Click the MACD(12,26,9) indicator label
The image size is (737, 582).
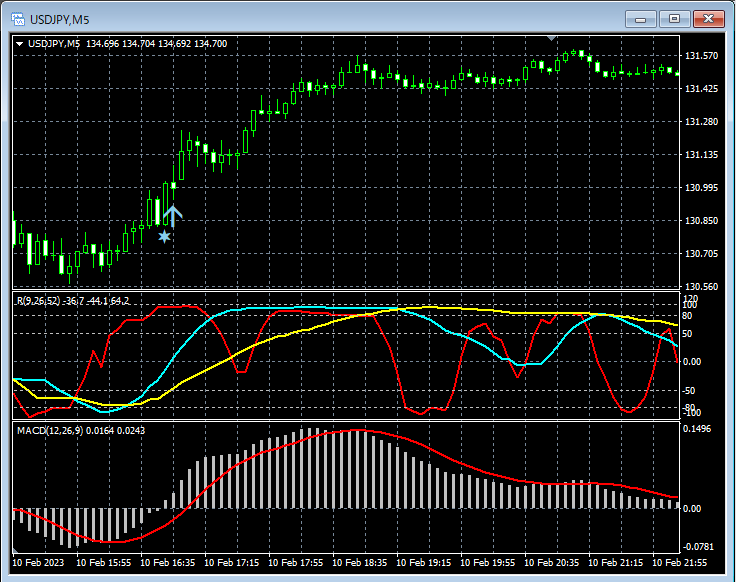[x=50, y=430]
